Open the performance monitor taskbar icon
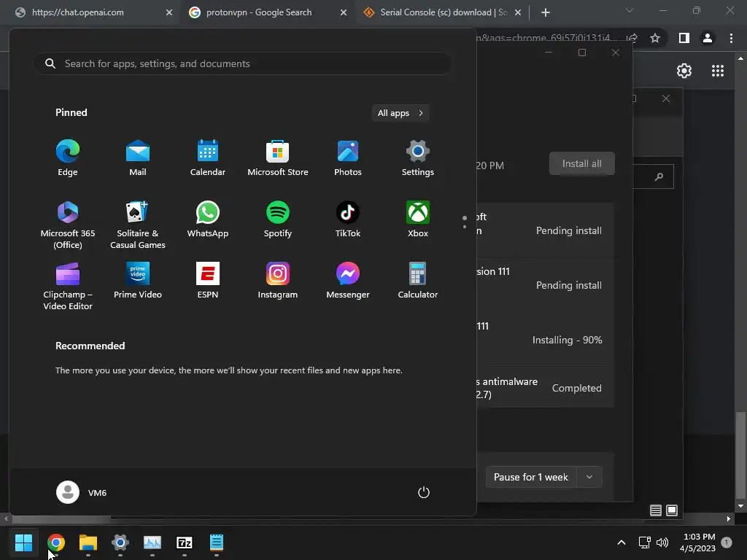Viewport: 747px width, 560px height. tap(152, 542)
